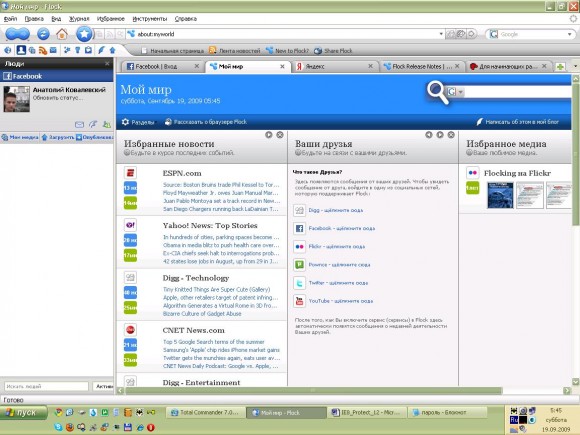This screenshot has width=580, height=435.
Task: Open the address bar history dropdown
Action: [441, 34]
